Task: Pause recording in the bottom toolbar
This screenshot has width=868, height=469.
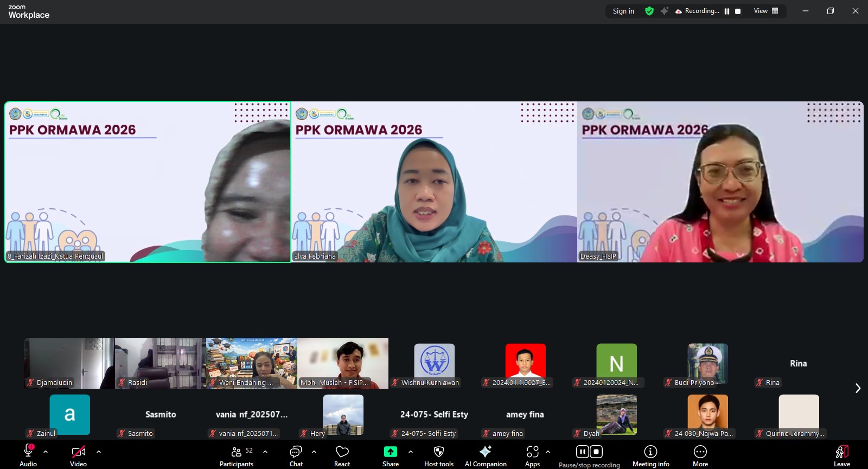Action: pyautogui.click(x=582, y=452)
